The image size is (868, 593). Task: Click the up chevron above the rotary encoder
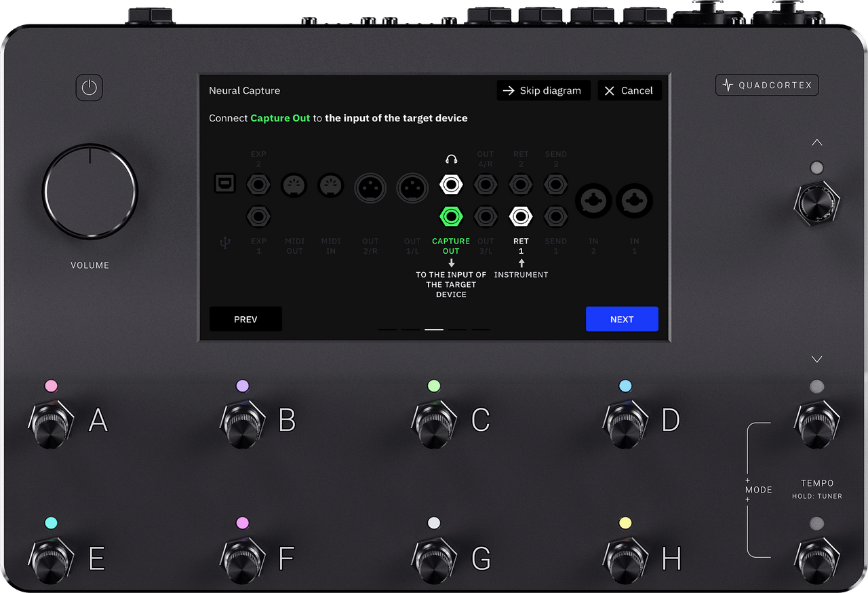coord(816,142)
